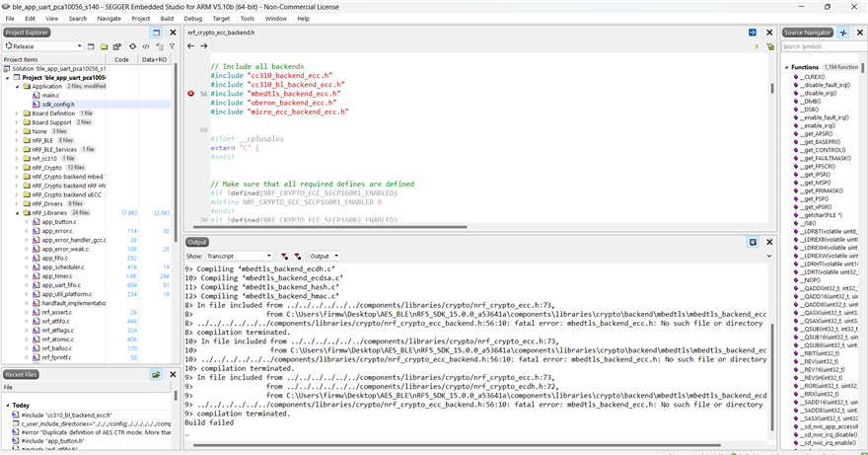Click the first view icon after the Release dropdown
868x455 pixels.
click(x=91, y=46)
